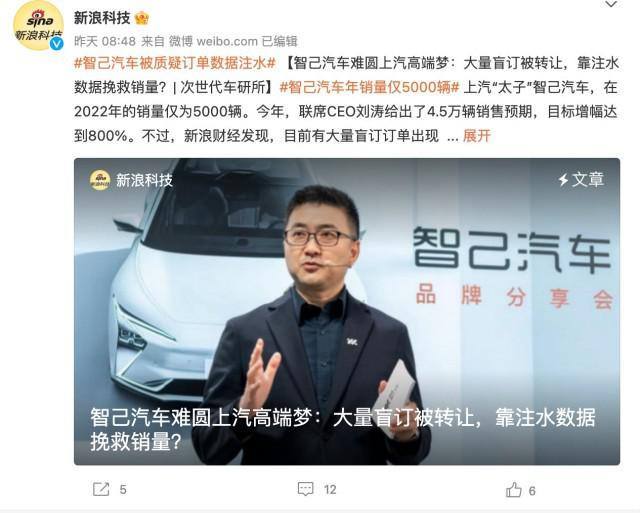Click the blue verified badge on avatar

(56, 43)
